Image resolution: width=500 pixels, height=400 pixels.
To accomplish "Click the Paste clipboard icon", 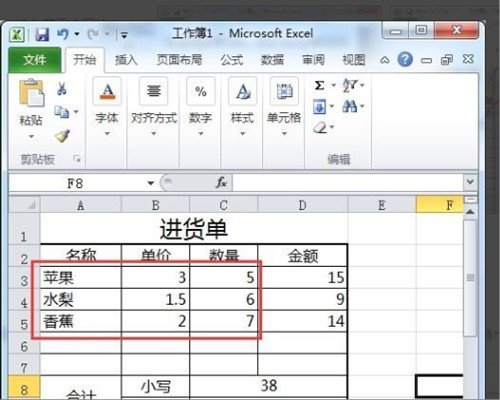I will pos(31,93).
